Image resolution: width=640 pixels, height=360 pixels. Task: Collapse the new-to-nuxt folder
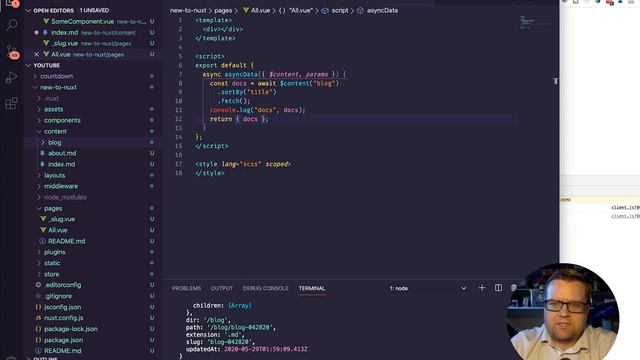(x=58, y=87)
